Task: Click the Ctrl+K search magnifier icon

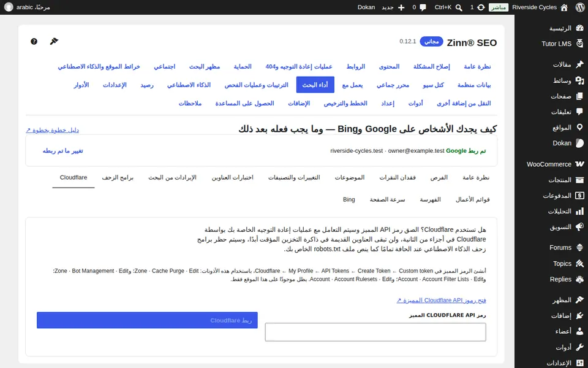Action: [x=459, y=7]
